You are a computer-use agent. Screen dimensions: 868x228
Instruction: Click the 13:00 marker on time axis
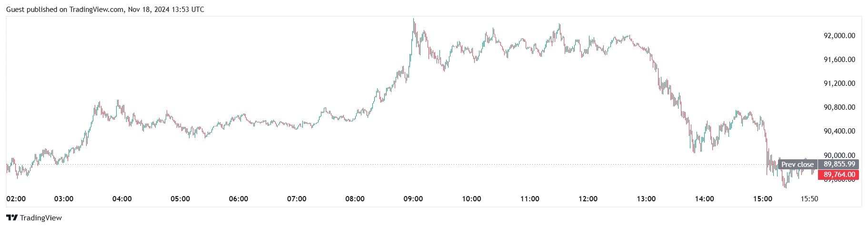pyautogui.click(x=646, y=198)
